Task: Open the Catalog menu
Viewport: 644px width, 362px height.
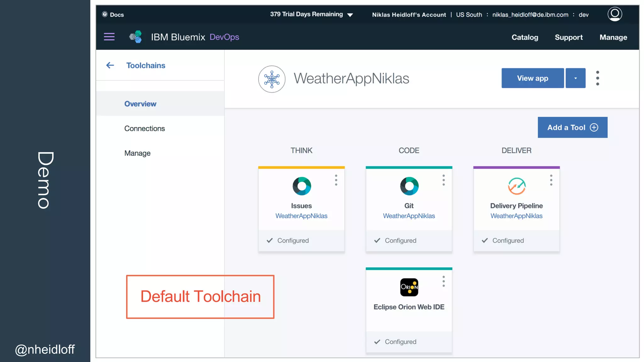Action: [525, 37]
